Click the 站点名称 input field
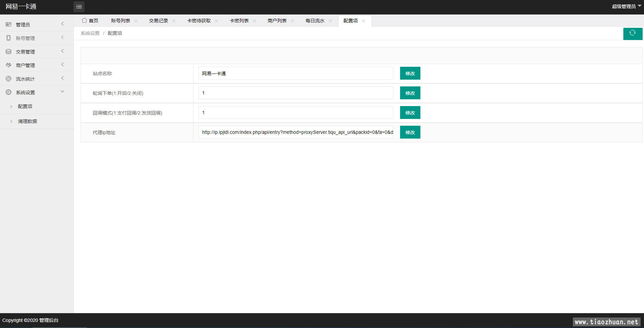This screenshot has width=644, height=328. 296,73
